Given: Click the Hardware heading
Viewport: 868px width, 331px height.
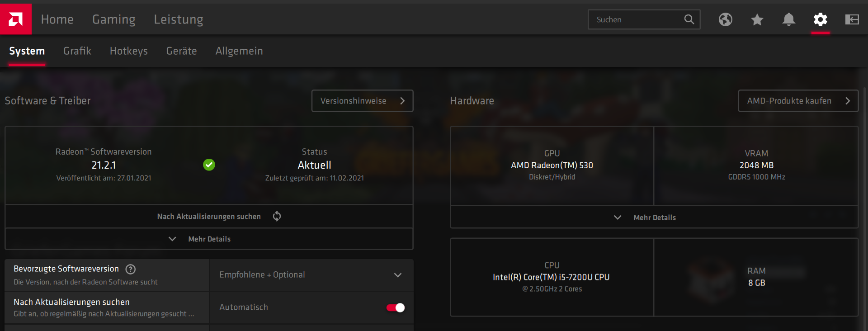Looking at the screenshot, I should pyautogui.click(x=472, y=101).
